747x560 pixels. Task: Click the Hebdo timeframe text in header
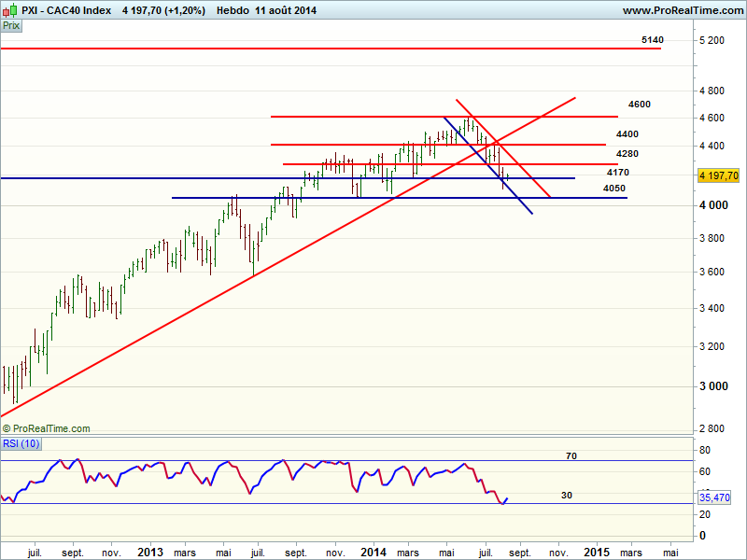point(232,10)
